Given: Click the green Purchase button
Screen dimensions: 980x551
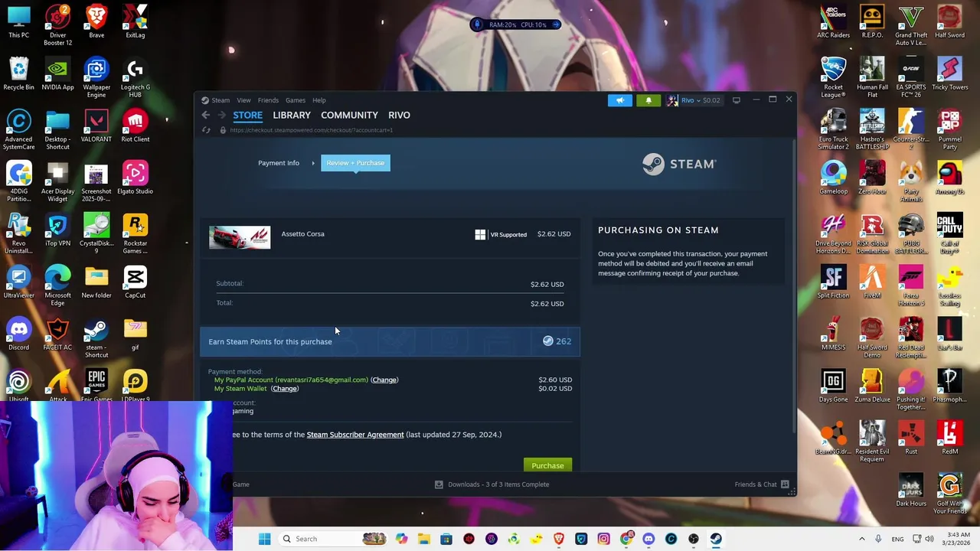Looking at the screenshot, I should coord(547,465).
